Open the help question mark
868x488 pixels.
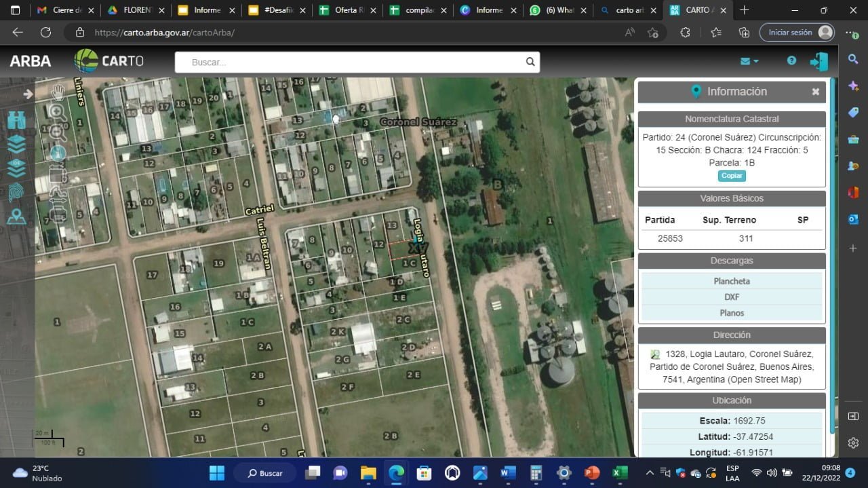pyautogui.click(x=791, y=60)
